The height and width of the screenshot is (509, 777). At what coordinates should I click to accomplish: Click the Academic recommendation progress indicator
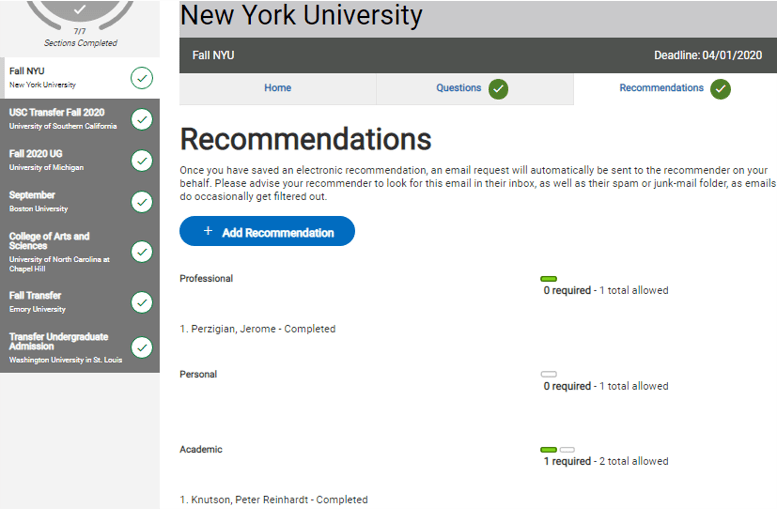click(557, 450)
